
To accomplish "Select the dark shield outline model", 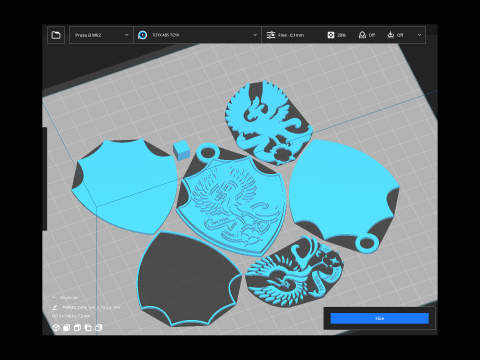I will click(x=189, y=279).
